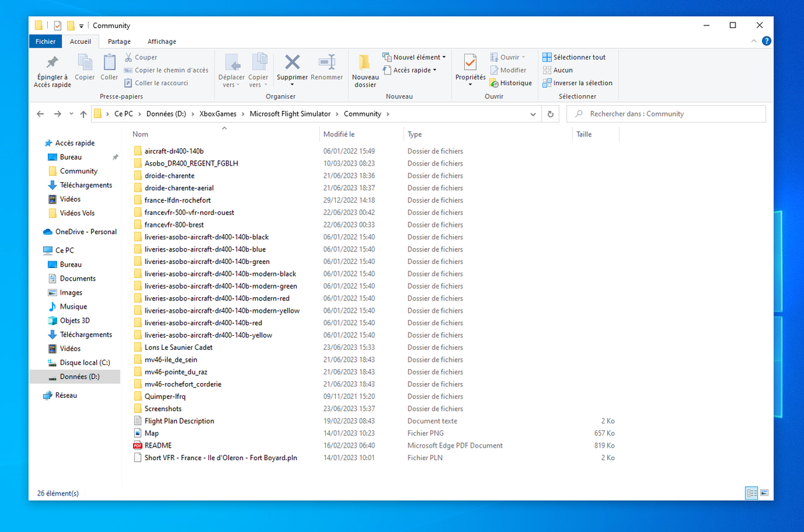Open Explorer help question mark
The image size is (804, 532).
tap(766, 41)
